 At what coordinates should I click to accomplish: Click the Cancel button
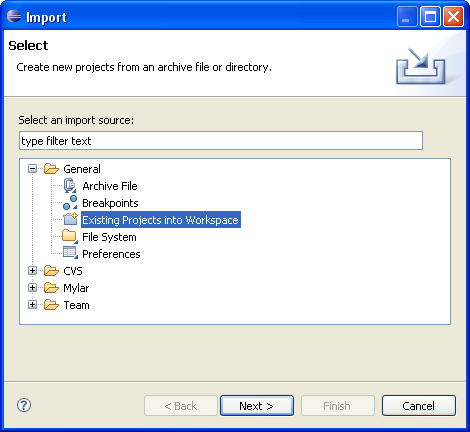click(418, 406)
